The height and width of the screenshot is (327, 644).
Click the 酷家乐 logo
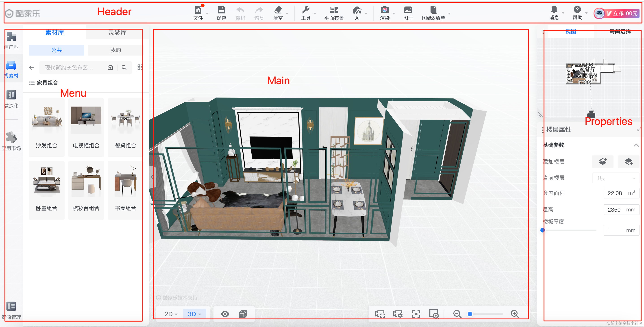[23, 13]
